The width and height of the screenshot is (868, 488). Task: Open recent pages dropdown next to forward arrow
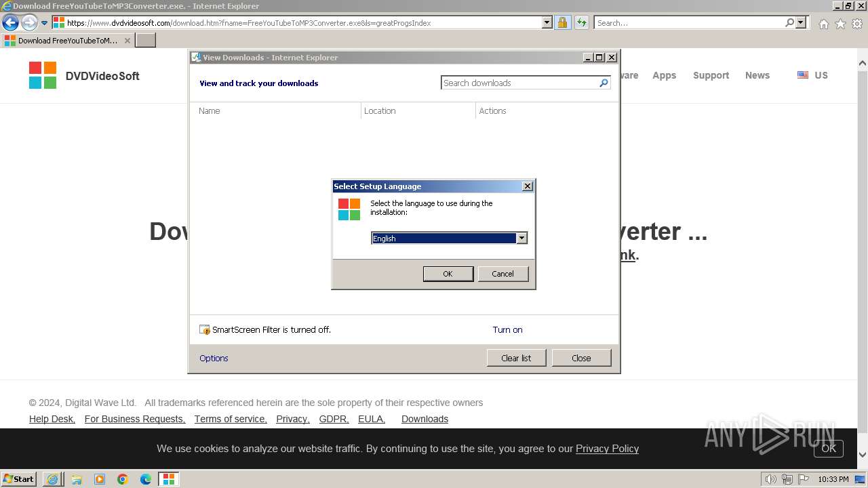[x=45, y=22]
